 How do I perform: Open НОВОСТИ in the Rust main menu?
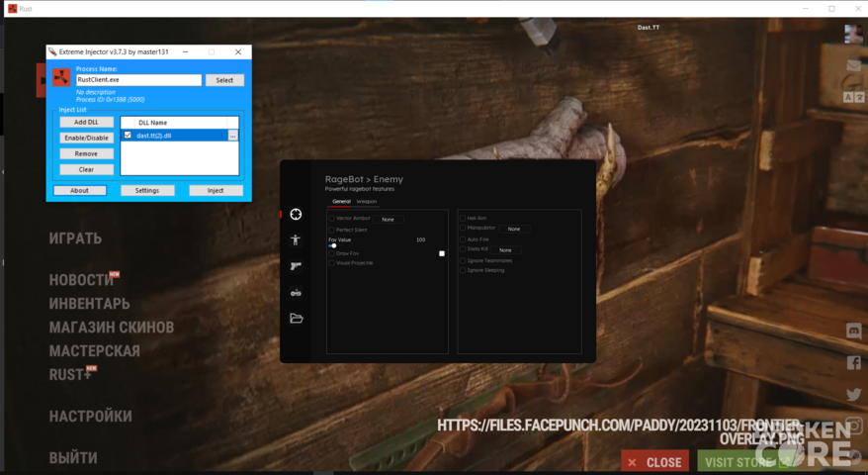coord(81,280)
